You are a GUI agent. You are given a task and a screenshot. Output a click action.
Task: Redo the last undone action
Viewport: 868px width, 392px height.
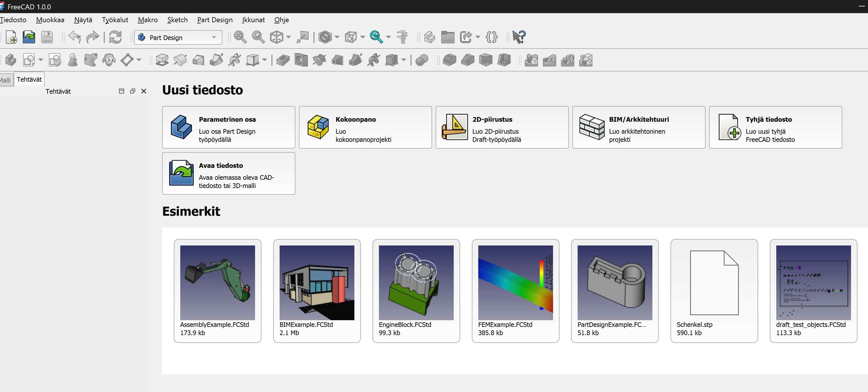(x=92, y=37)
